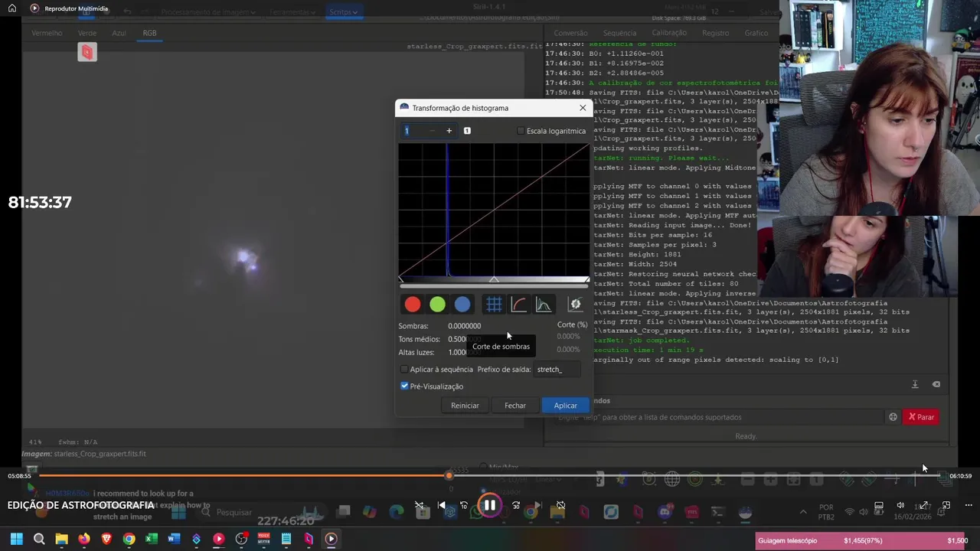Check the Aplicar à sequência checkbox
The image size is (980, 551).
[x=404, y=370]
